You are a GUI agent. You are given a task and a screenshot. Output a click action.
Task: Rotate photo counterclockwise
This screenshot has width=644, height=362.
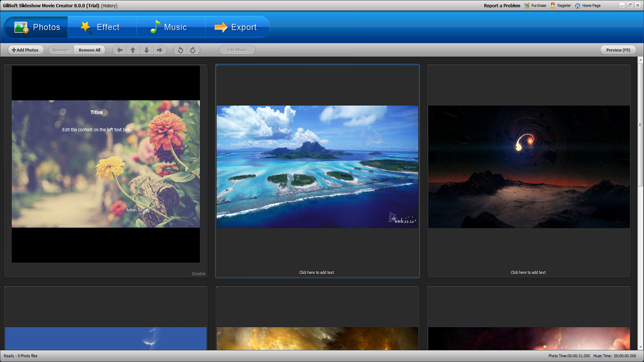[x=180, y=50]
